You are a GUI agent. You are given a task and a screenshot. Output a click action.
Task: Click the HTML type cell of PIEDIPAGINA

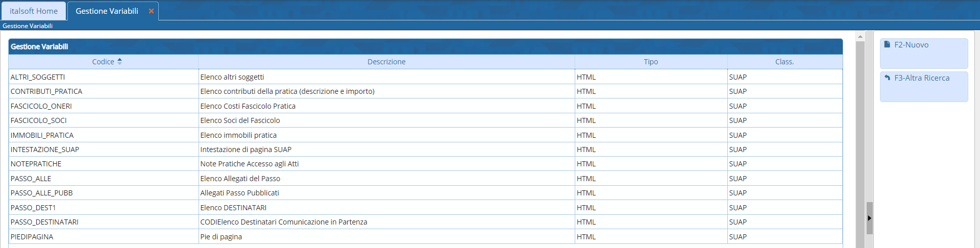pyautogui.click(x=651, y=237)
